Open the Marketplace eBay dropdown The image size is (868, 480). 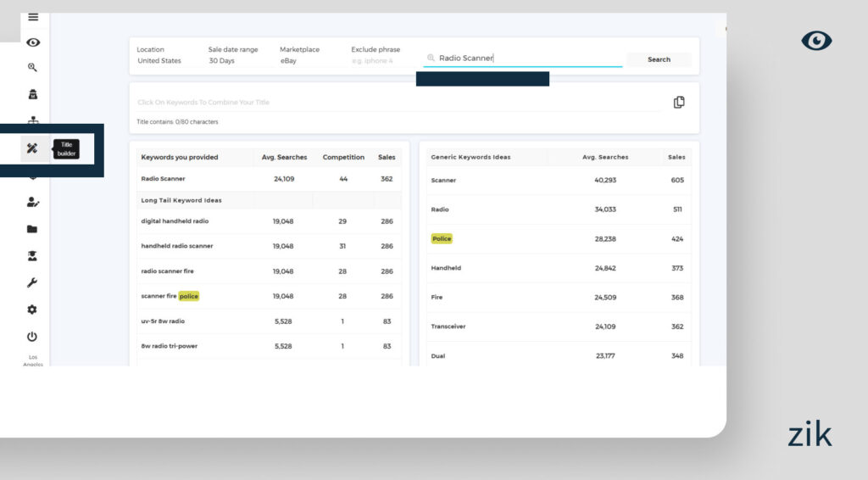pos(289,61)
